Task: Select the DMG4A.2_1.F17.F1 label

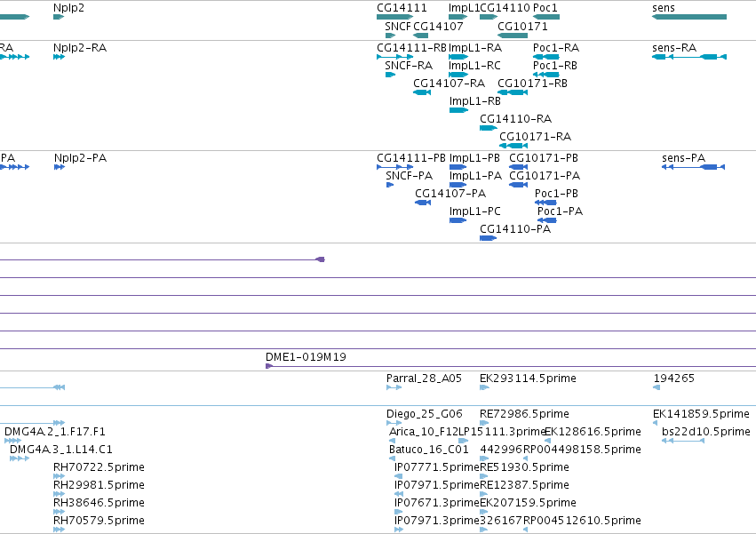Action: coord(55,432)
